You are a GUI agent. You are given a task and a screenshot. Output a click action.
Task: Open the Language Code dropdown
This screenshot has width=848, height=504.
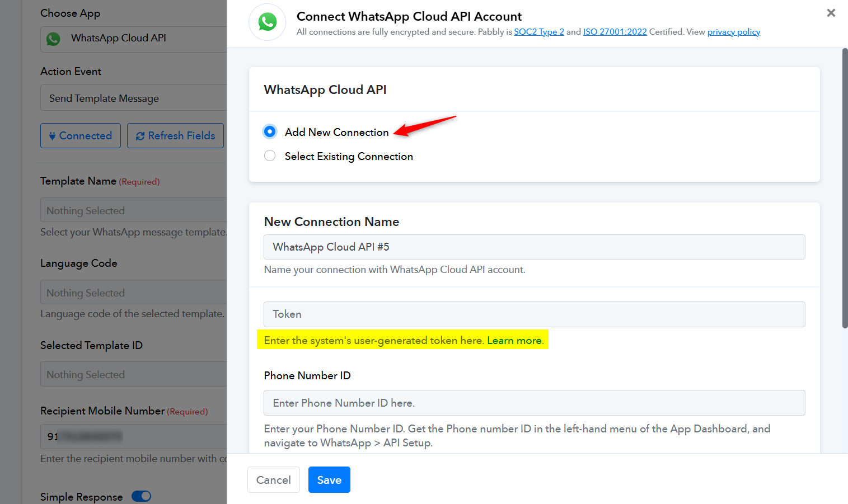133,293
